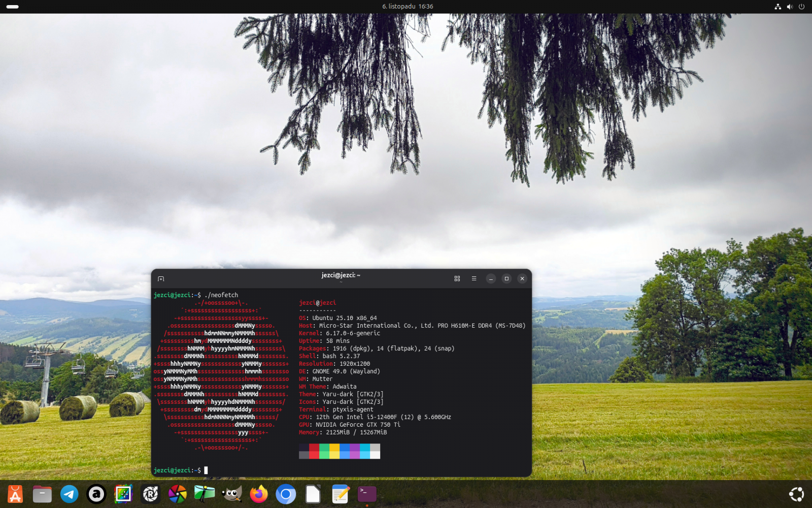Click the GPU line 'NVIDIA GeForce GTX 750 Ti'
812x508 pixels.
pos(350,425)
